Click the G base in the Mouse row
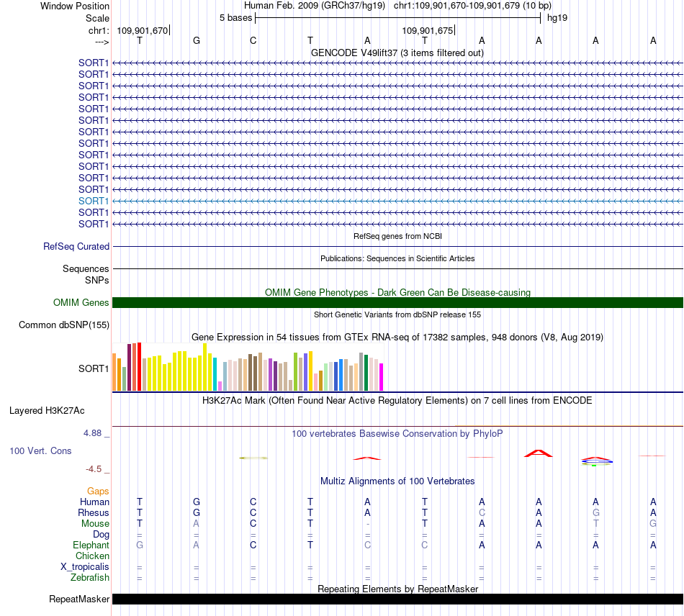This screenshot has width=684, height=616. click(652, 524)
